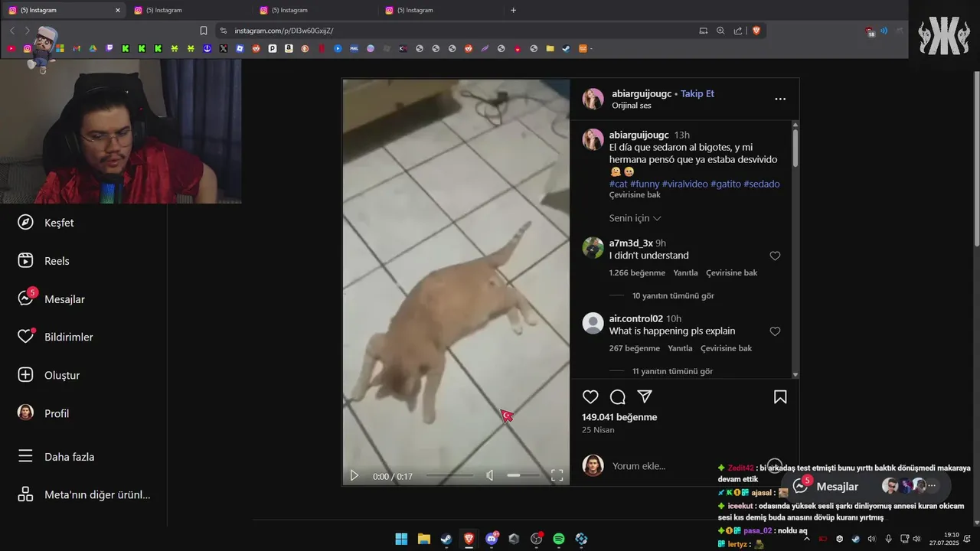The width and height of the screenshot is (980, 551).
Task: Open a7m3d_3x username profile link
Action: tap(631, 243)
